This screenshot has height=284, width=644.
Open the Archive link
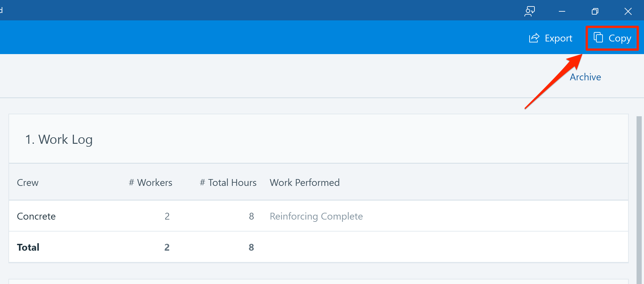click(x=585, y=77)
